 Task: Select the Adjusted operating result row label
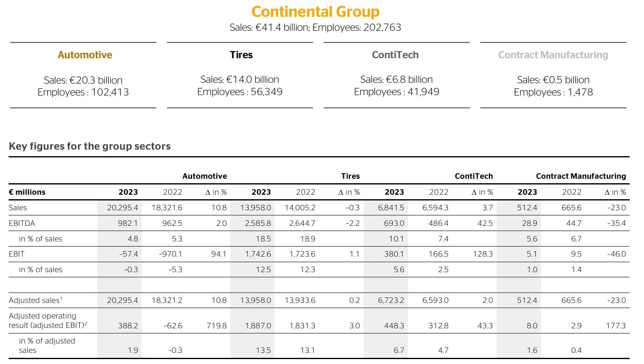48,321
